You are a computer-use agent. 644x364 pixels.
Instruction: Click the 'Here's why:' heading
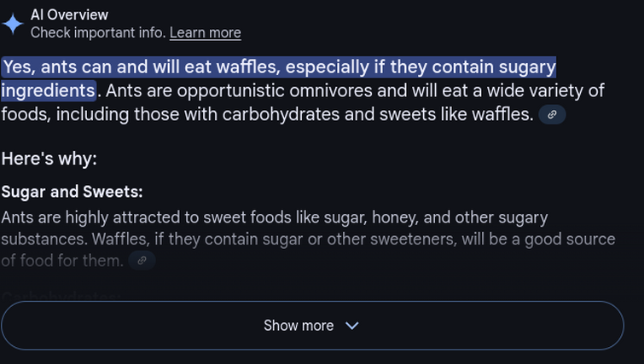click(x=49, y=159)
